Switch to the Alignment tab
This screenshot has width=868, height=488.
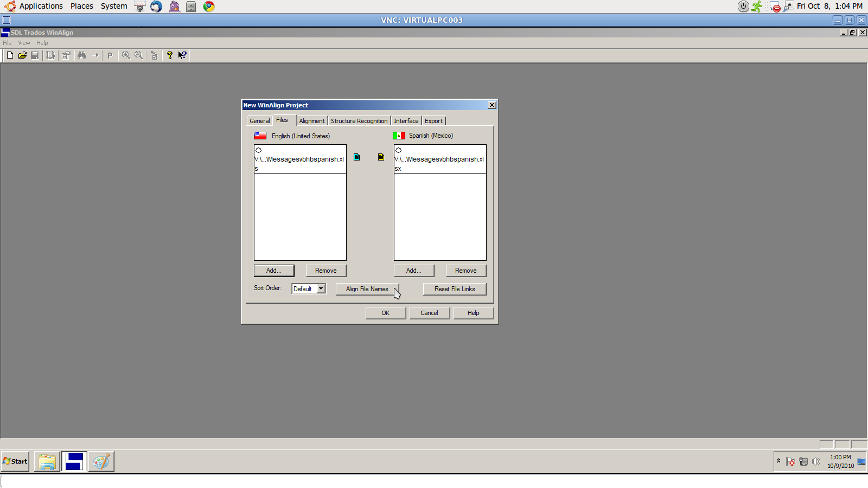pos(312,121)
